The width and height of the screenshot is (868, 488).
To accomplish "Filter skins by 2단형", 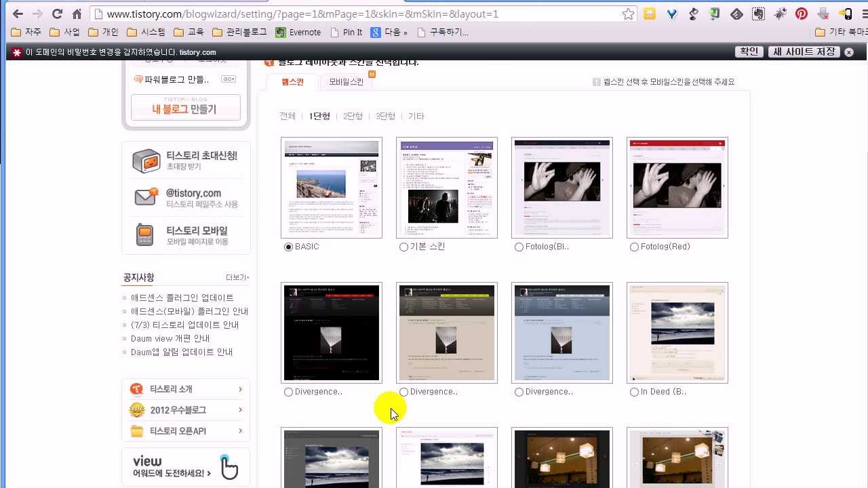I will [x=353, y=117].
